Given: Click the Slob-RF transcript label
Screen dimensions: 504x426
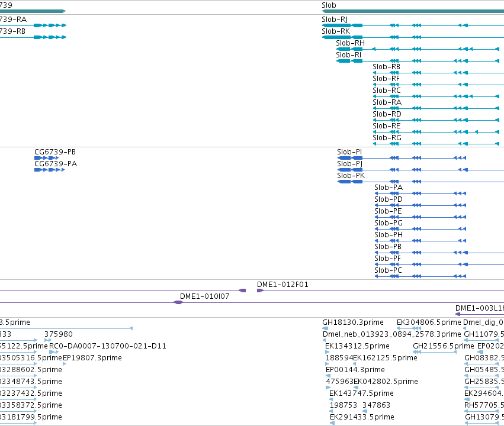Looking at the screenshot, I should (x=386, y=79).
